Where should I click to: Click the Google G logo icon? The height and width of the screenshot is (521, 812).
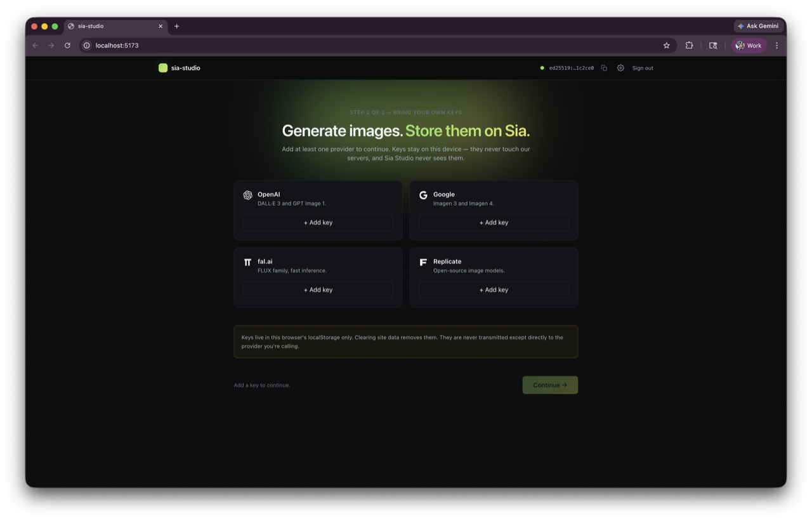tap(423, 195)
